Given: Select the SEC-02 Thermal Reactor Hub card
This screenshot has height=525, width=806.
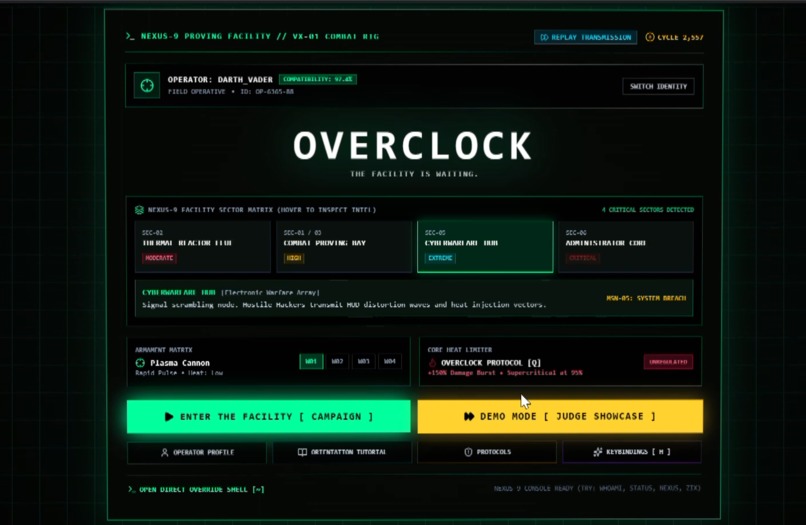Looking at the screenshot, I should [203, 246].
